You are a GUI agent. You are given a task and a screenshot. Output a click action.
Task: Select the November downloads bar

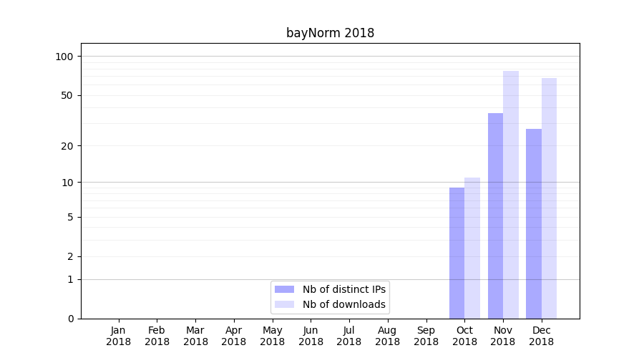[511, 195]
